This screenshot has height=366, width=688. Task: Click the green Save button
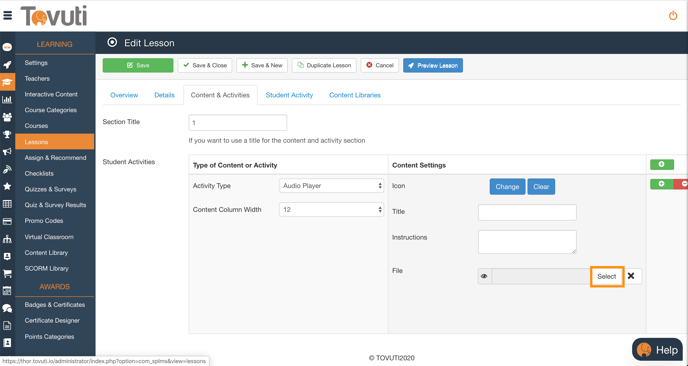coord(138,65)
